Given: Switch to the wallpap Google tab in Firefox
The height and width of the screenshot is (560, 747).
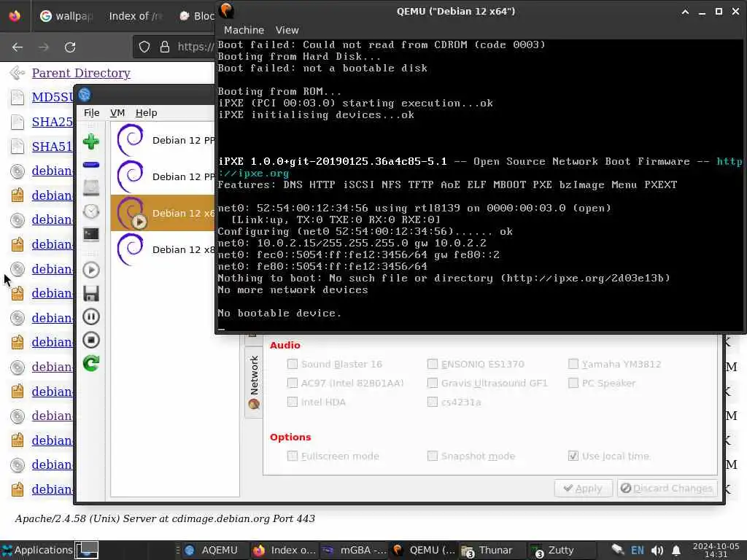Looking at the screenshot, I should point(66,16).
